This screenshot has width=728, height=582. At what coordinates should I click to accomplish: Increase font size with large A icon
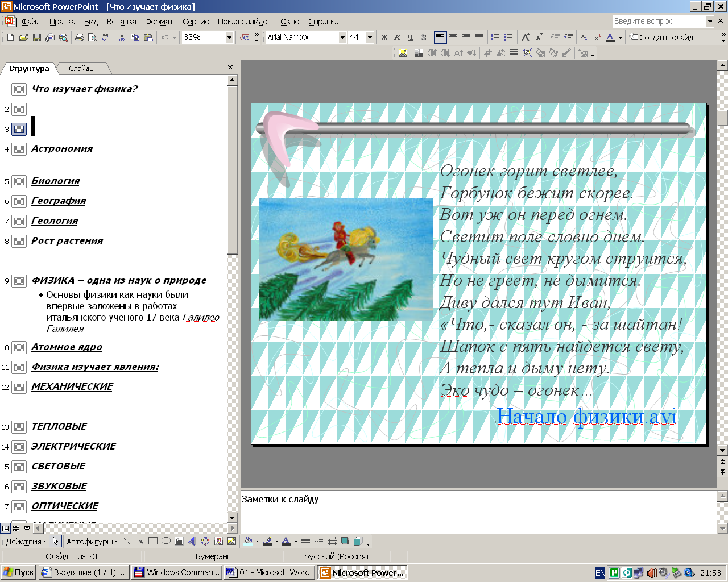click(x=526, y=38)
